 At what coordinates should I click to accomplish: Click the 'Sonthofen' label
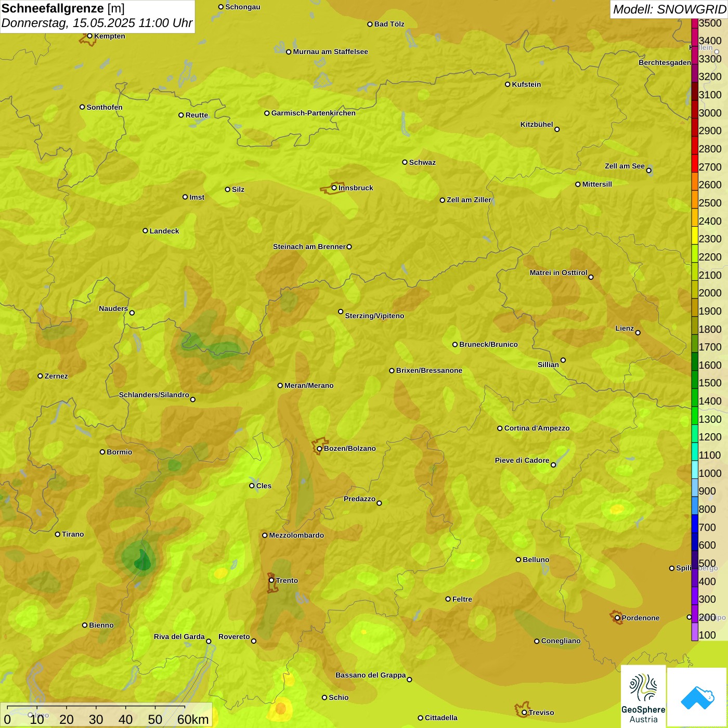(105, 107)
